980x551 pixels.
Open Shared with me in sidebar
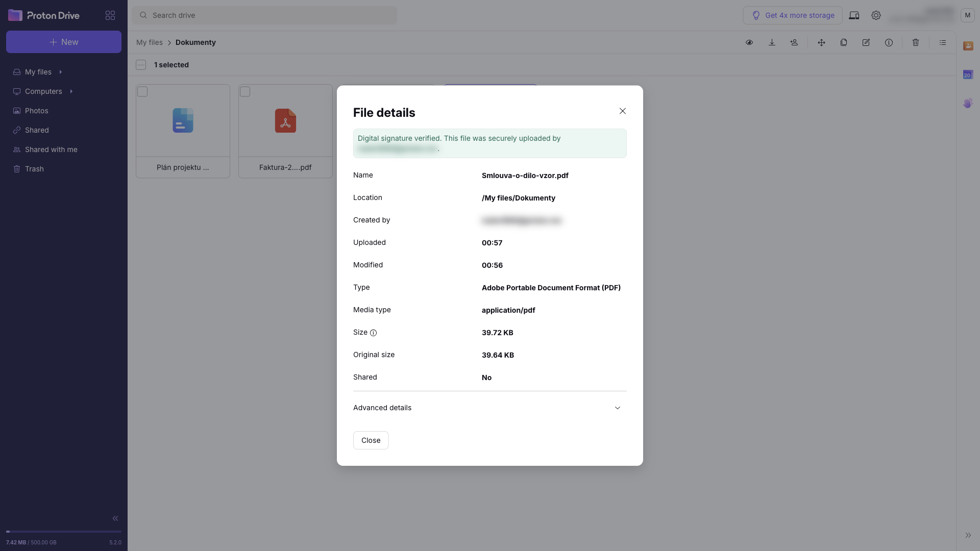pos(64,149)
